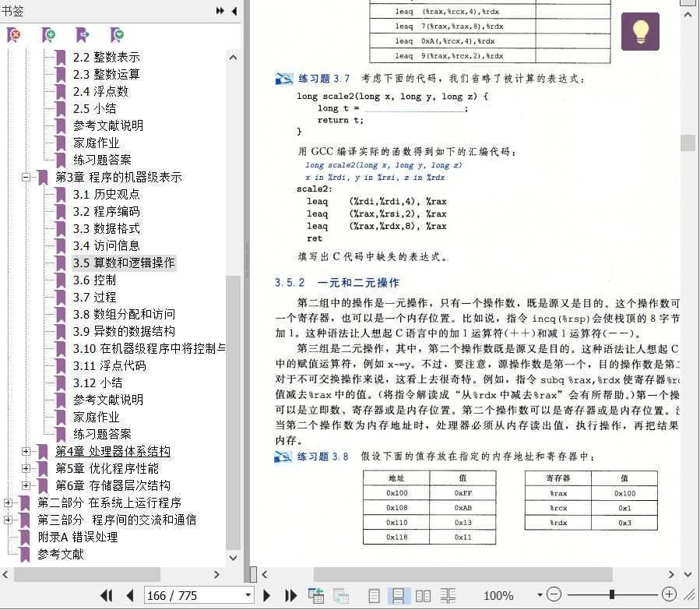This screenshot has width=700, height=610.
Task: Open bookmark 3.4 访问信息
Action: pos(106,245)
